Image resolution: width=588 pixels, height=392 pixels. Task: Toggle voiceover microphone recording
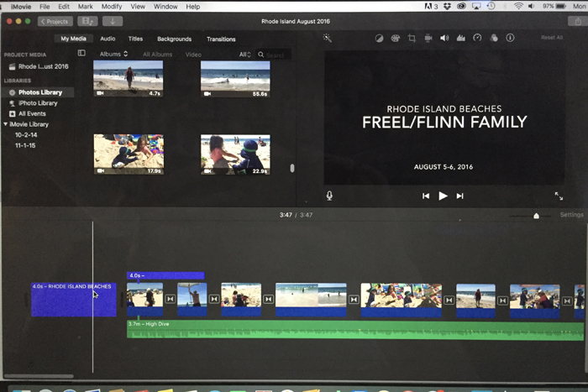(x=329, y=196)
